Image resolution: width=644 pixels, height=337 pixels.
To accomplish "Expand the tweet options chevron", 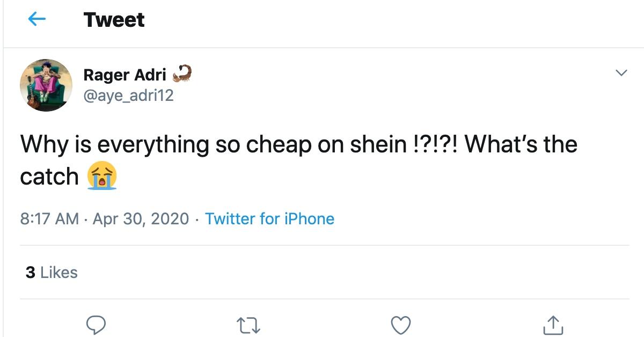I will [620, 73].
